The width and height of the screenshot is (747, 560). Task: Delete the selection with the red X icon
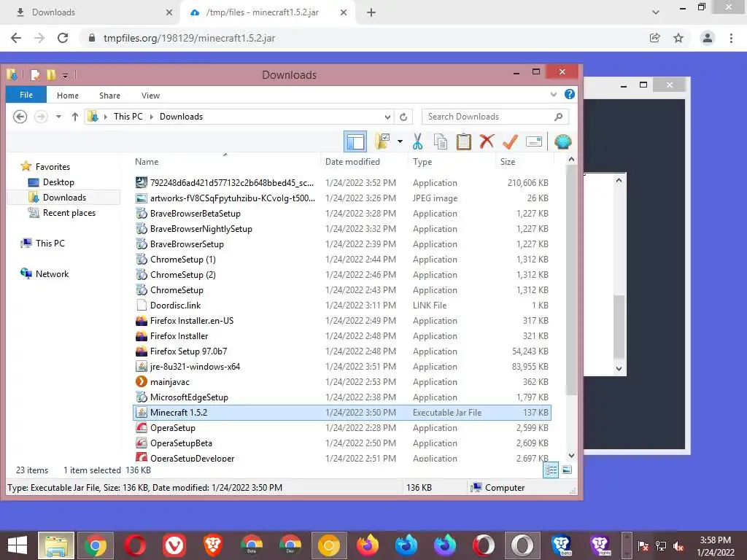click(487, 141)
